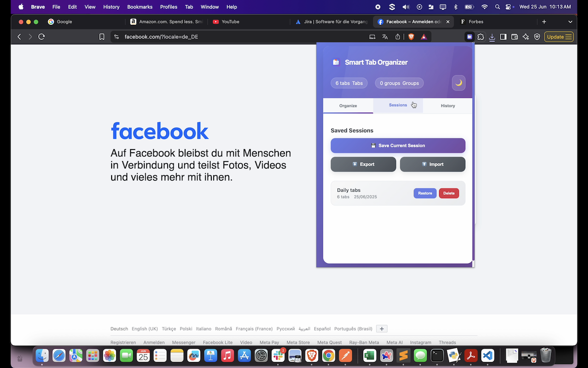The height and width of the screenshot is (368, 588).
Task: Click the facebook logo on the page
Action: [160, 131]
